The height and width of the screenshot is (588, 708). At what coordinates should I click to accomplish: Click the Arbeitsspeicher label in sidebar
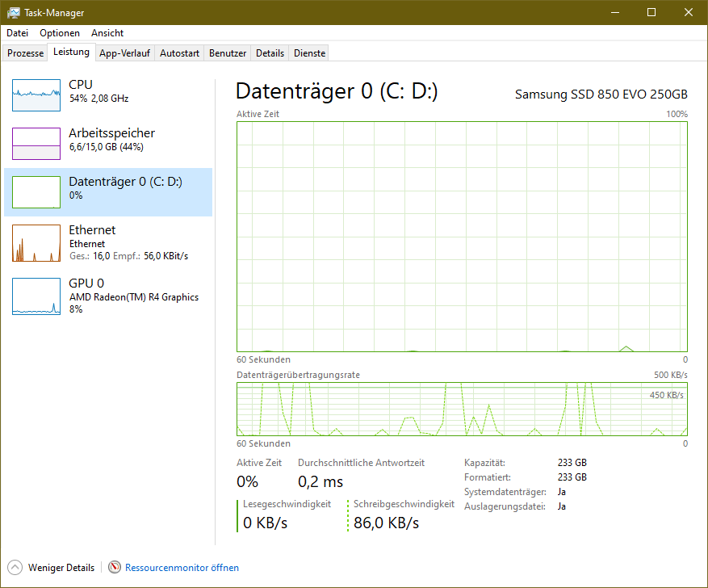tap(111, 133)
